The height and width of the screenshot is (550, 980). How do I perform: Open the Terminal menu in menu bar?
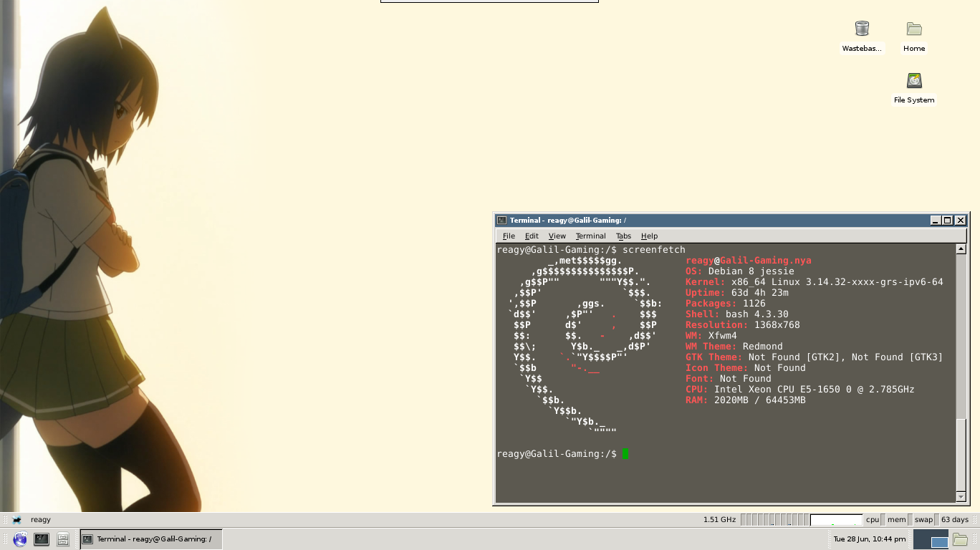(x=590, y=236)
